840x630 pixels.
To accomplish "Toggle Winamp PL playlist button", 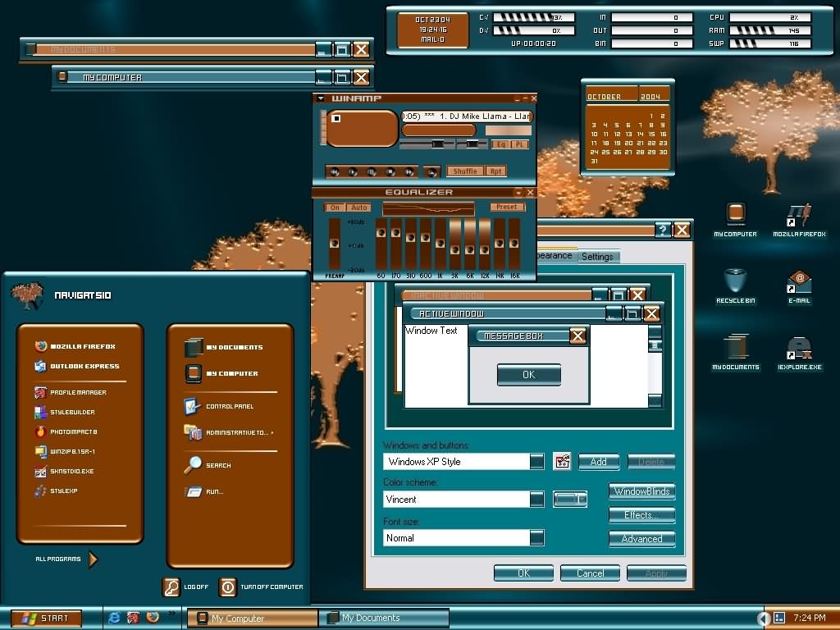I will click(x=519, y=144).
